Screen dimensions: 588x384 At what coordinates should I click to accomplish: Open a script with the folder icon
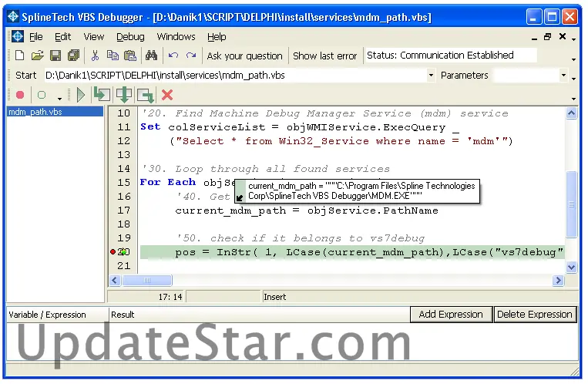37,56
